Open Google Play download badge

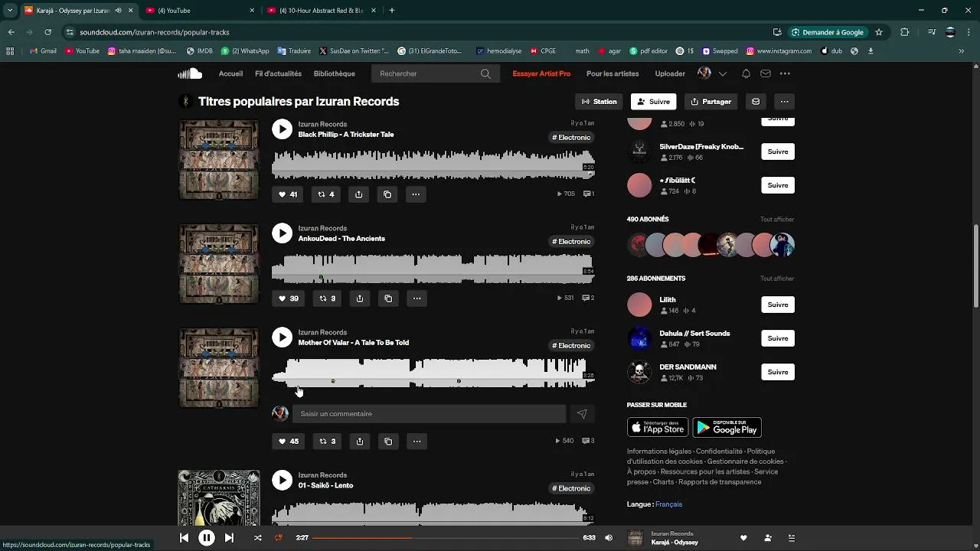(727, 427)
